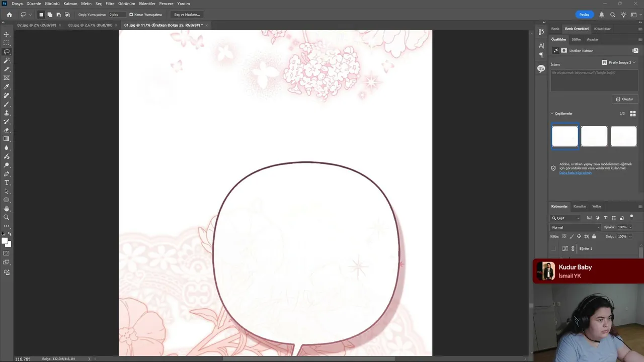This screenshot has width=644, height=362.
Task: Select the Zoom tool in the toolbox
Action: [x=7, y=217]
